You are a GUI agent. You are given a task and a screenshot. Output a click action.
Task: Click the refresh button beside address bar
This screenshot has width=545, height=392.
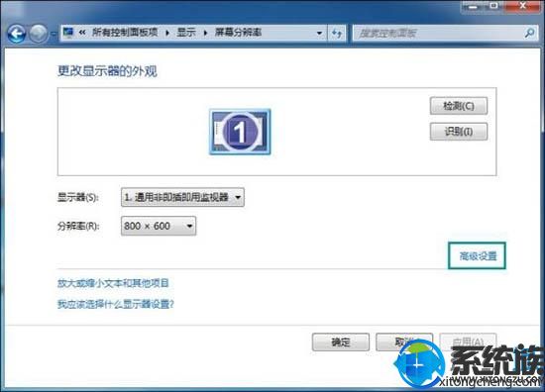[337, 34]
